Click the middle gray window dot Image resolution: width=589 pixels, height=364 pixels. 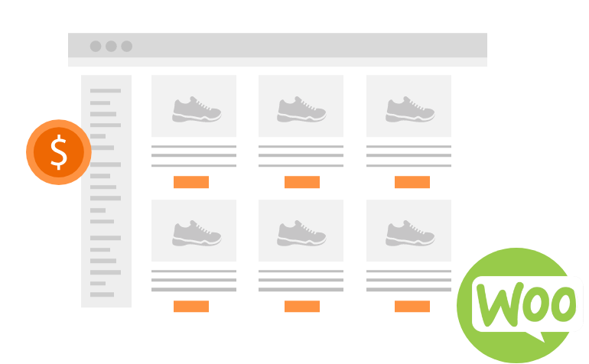pos(111,46)
